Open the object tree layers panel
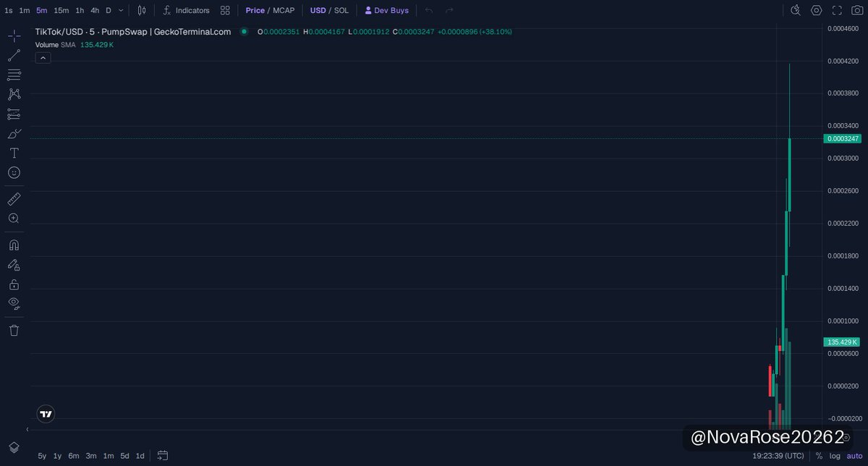This screenshot has width=868, height=466. point(14,447)
